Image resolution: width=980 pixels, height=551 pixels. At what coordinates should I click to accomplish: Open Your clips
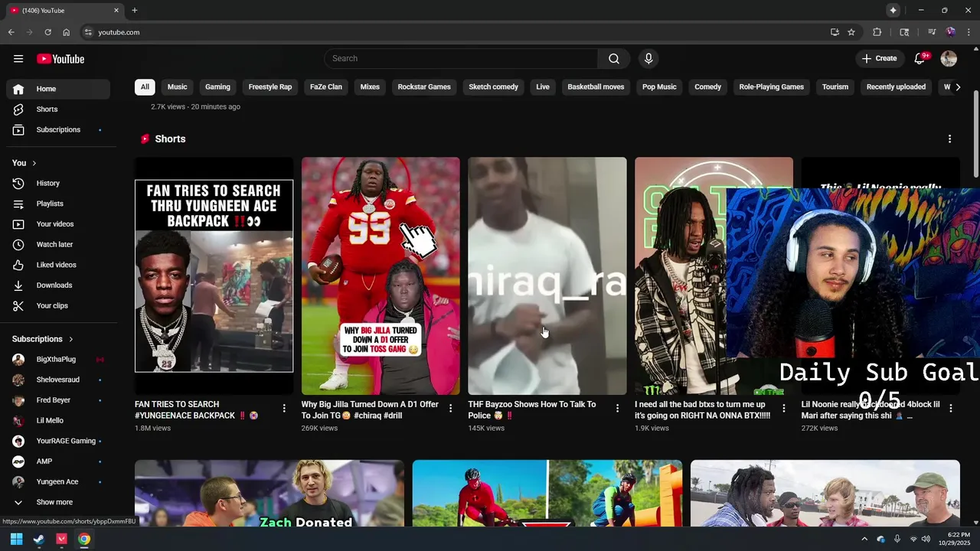58,306
